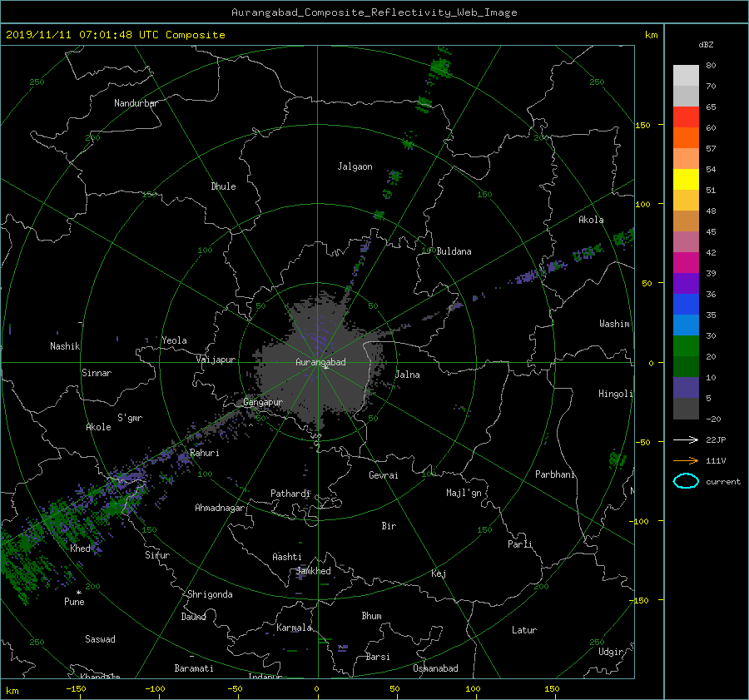The width and height of the screenshot is (749, 700).
Task: Click the S'gmr town label
Action: pos(130,418)
